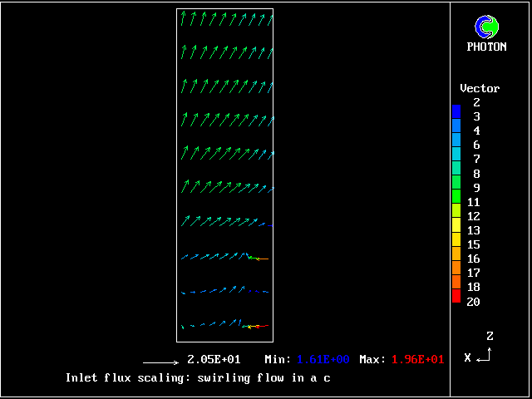The height and width of the screenshot is (399, 532).
Task: Click the dark blue swatch for value 2
Action: pos(456,109)
